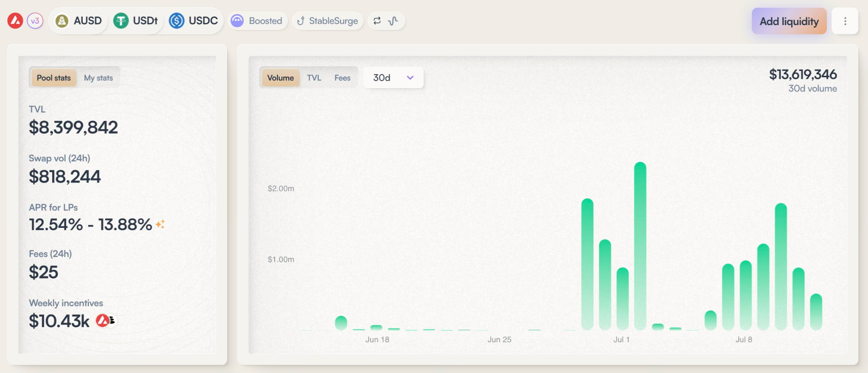Click the Add liquidity button

click(789, 21)
